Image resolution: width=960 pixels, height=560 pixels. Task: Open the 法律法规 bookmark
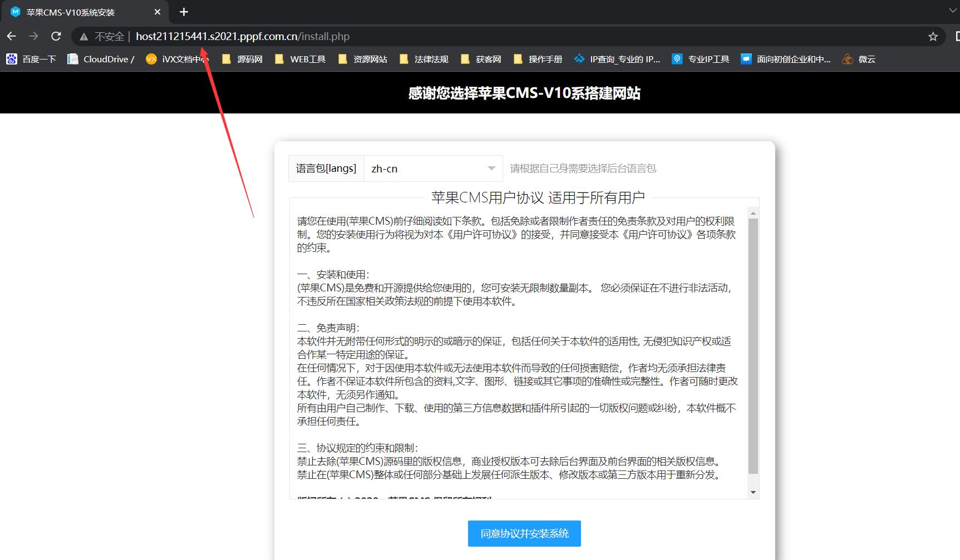pos(424,59)
